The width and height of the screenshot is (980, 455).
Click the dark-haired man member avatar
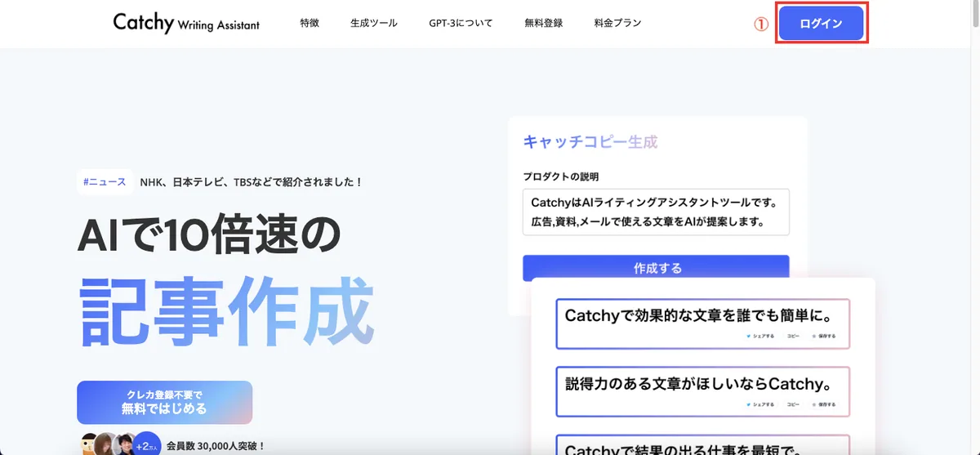[x=127, y=444]
